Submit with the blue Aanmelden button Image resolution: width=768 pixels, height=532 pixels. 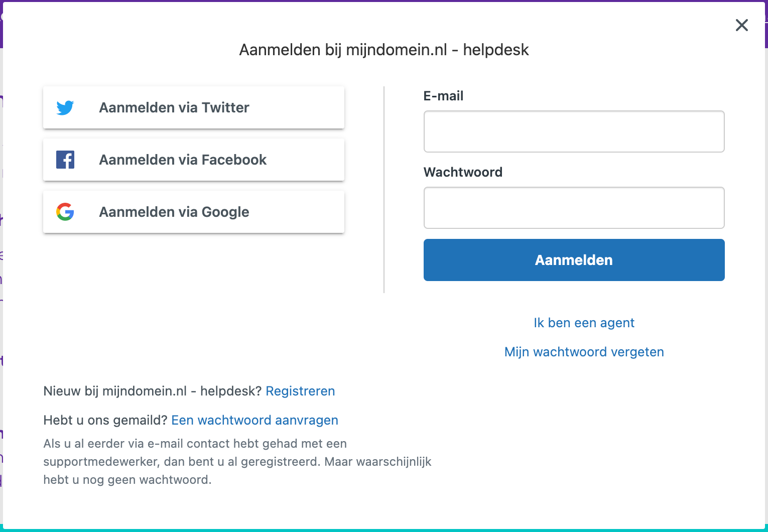(574, 260)
